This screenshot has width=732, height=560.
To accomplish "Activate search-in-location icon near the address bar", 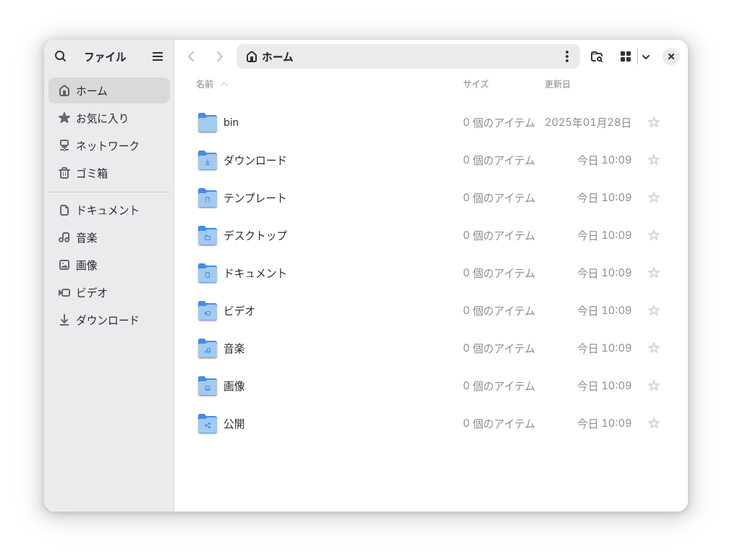I will coord(596,56).
